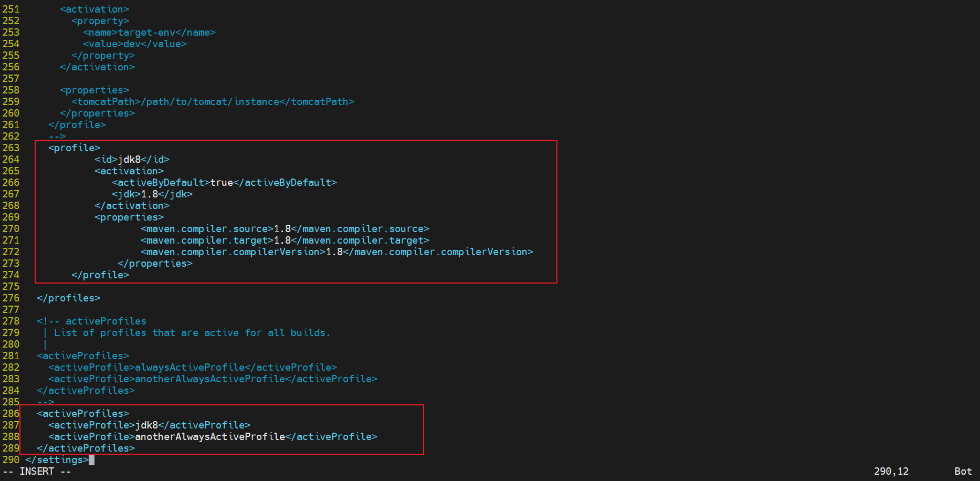The image size is (980, 481).
Task: Click the INSERT mode indicator
Action: pos(37,471)
